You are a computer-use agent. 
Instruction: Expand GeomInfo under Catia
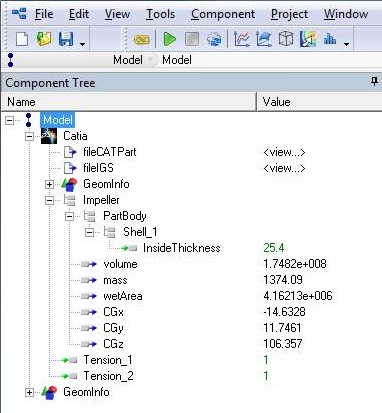pyautogui.click(x=49, y=184)
